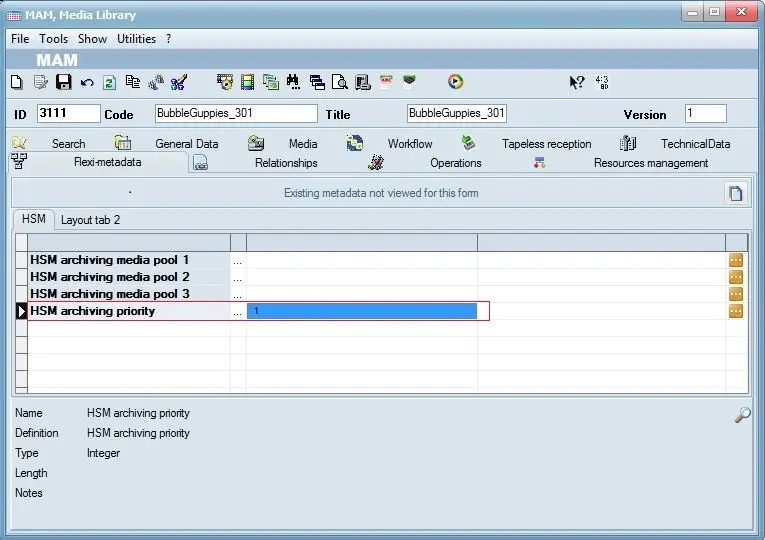Go to the TechnicalData tab
This screenshot has height=540, width=765.
(x=695, y=144)
